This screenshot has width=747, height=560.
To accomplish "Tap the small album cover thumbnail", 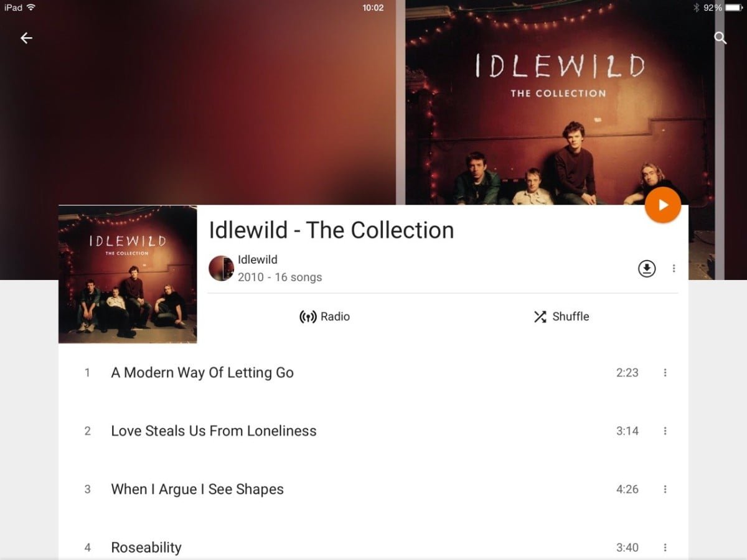I will click(128, 274).
